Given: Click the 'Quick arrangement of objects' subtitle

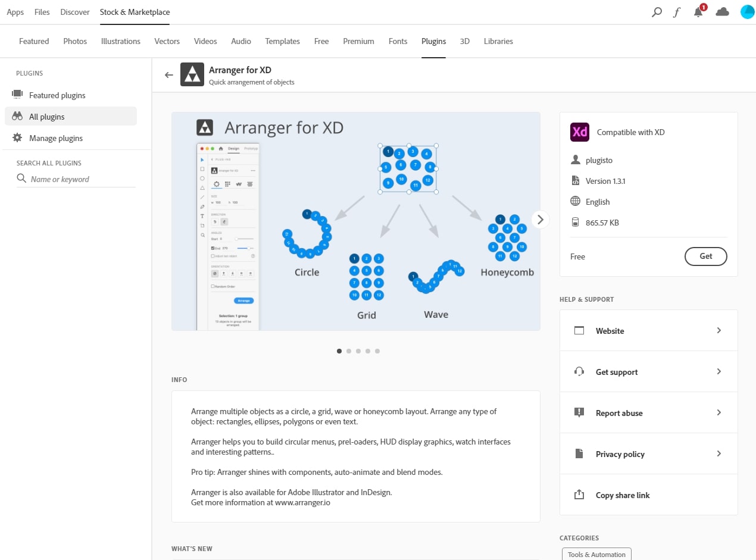Looking at the screenshot, I should 252,82.
